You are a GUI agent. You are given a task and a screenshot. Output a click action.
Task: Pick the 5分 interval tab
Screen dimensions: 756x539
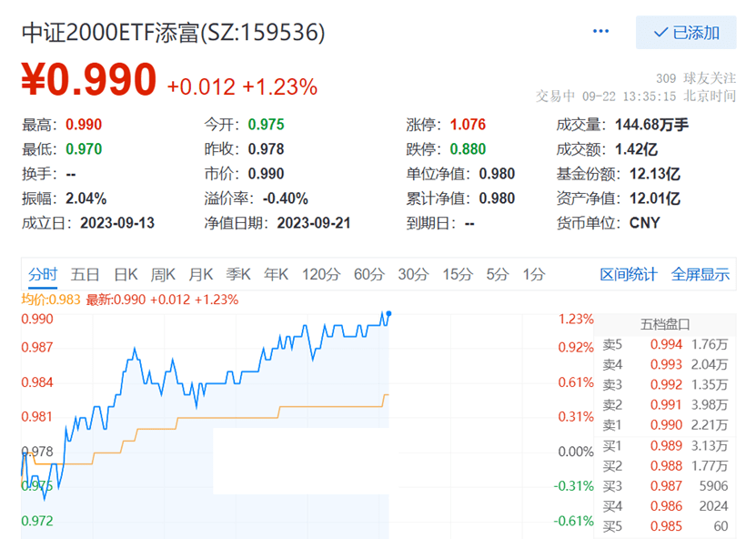tap(497, 274)
